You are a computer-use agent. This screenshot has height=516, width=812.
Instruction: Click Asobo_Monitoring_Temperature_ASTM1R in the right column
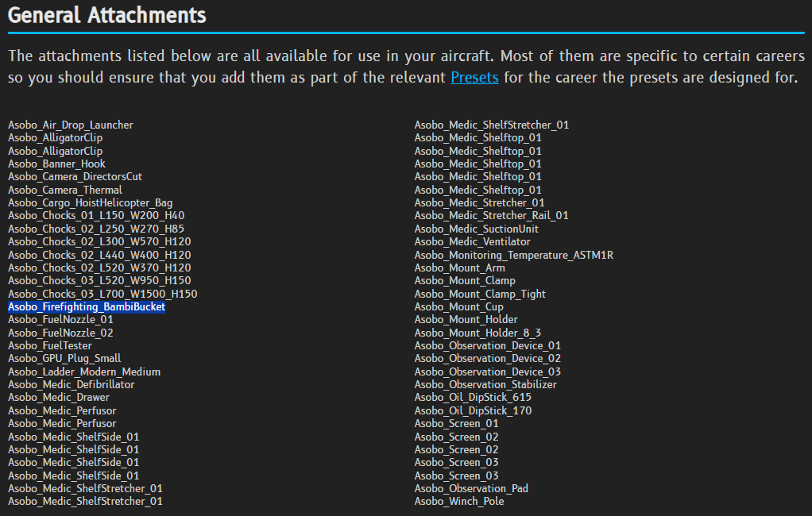(514, 256)
